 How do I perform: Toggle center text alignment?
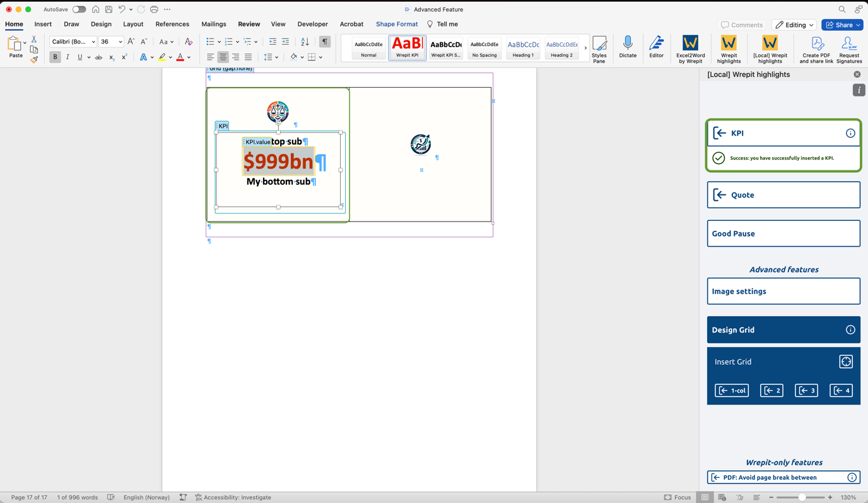click(223, 57)
